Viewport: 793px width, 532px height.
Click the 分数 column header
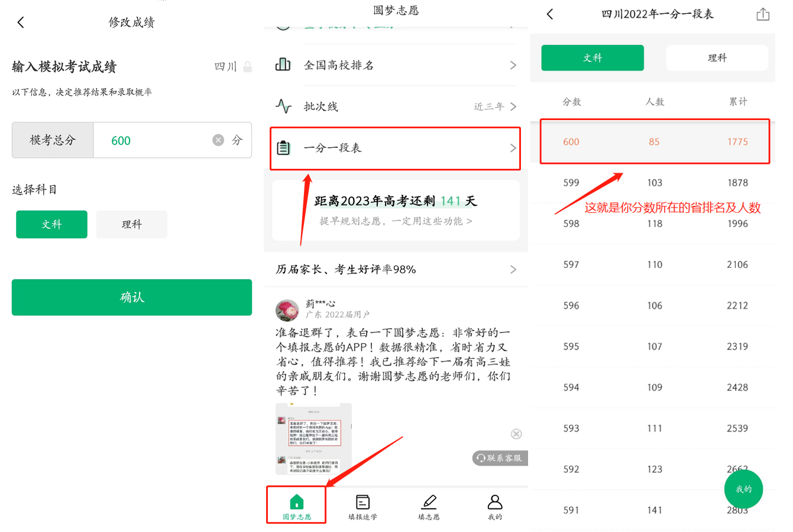pos(571,102)
